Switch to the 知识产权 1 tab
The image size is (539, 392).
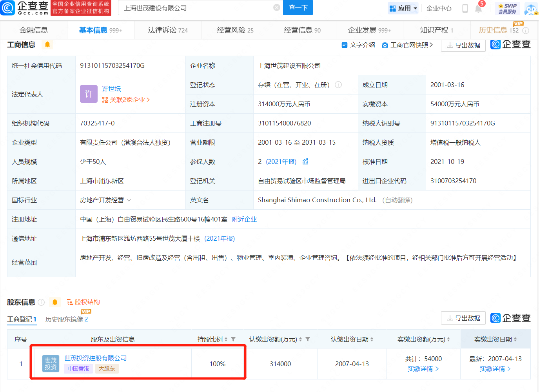[436, 30]
